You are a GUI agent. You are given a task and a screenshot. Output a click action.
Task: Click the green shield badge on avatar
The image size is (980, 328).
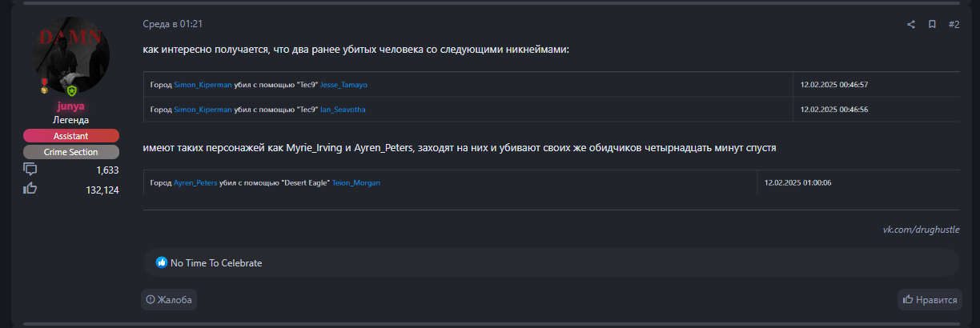pyautogui.click(x=71, y=91)
